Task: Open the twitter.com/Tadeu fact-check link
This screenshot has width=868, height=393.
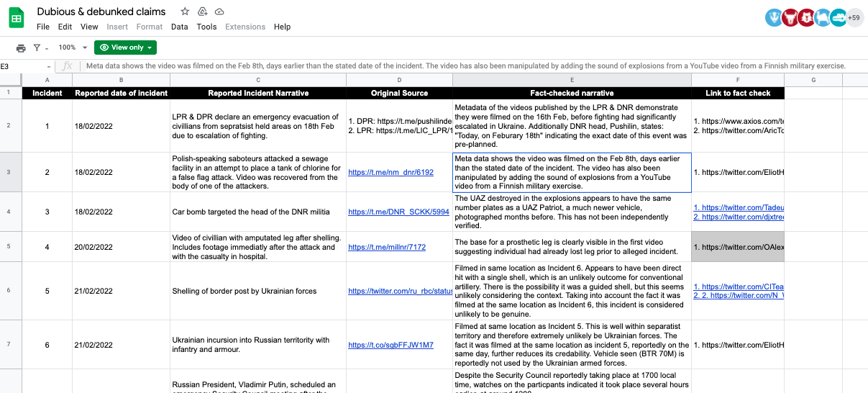Action: (x=739, y=207)
